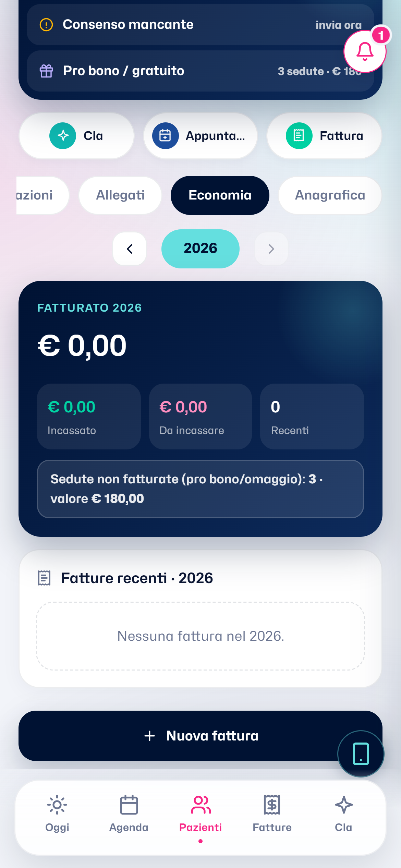Open the Pro bono / gratuito row
This screenshot has width=401, height=868.
(x=200, y=71)
